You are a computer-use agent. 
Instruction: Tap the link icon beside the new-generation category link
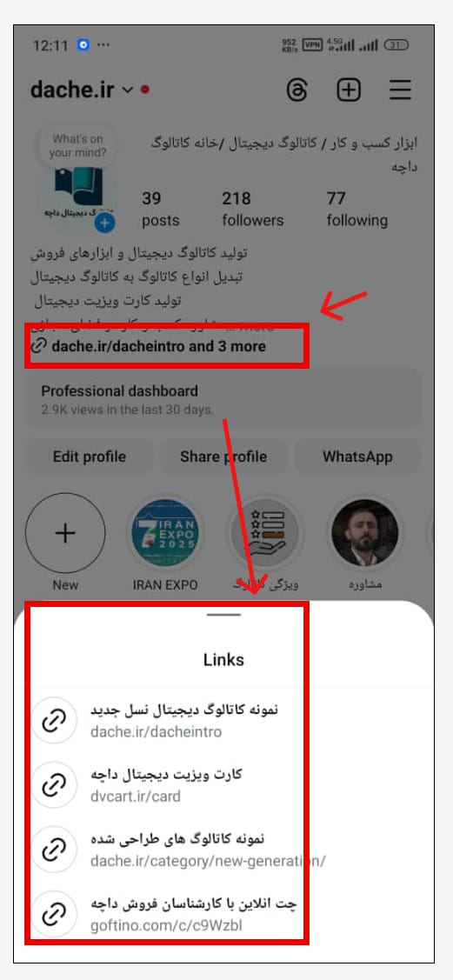pos(54,850)
